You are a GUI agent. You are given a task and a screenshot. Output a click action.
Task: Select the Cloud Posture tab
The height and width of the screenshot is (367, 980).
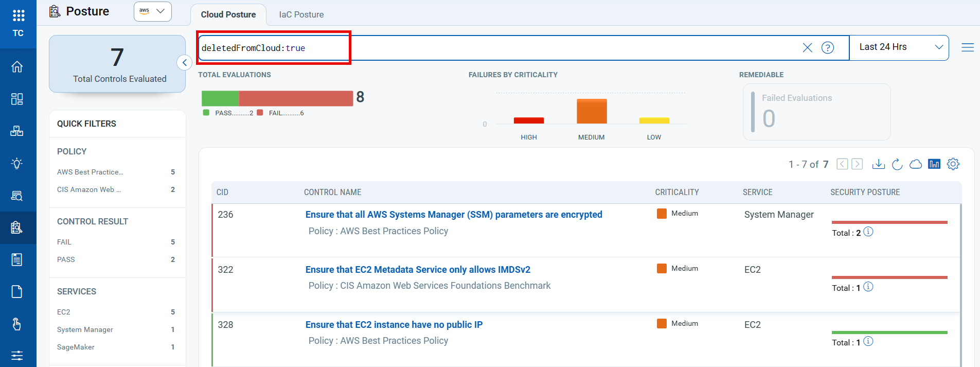pyautogui.click(x=228, y=14)
